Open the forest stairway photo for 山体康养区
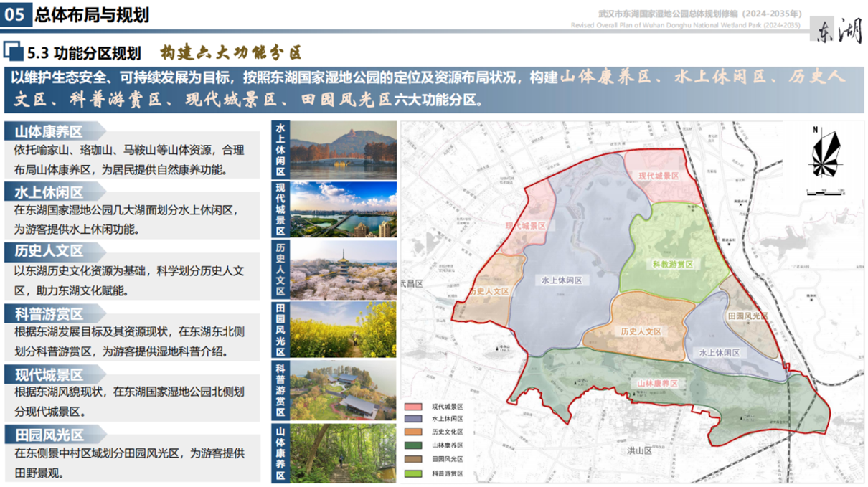The height and width of the screenshot is (487, 868). tap(343, 453)
